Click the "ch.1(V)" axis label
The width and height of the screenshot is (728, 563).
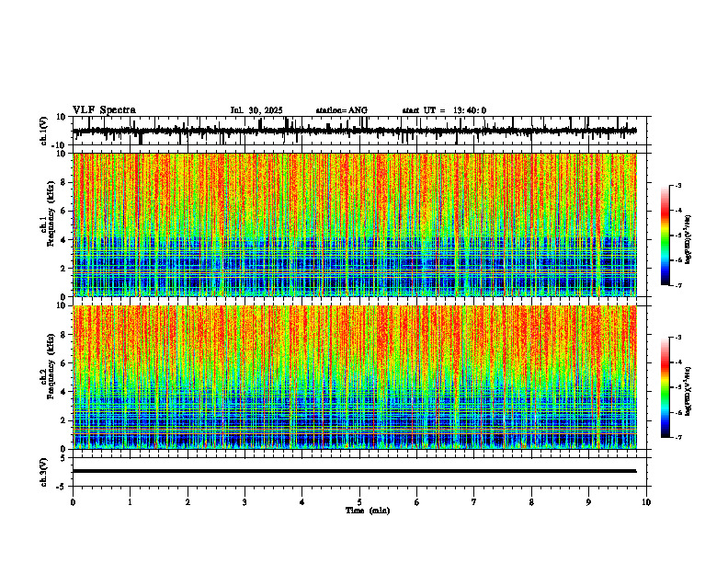(x=43, y=131)
